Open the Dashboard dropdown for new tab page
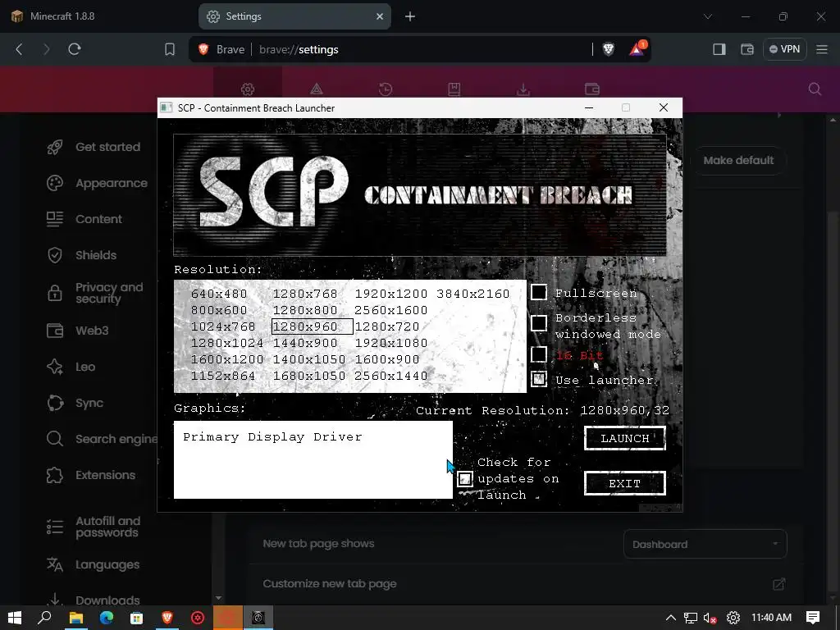 (705, 545)
